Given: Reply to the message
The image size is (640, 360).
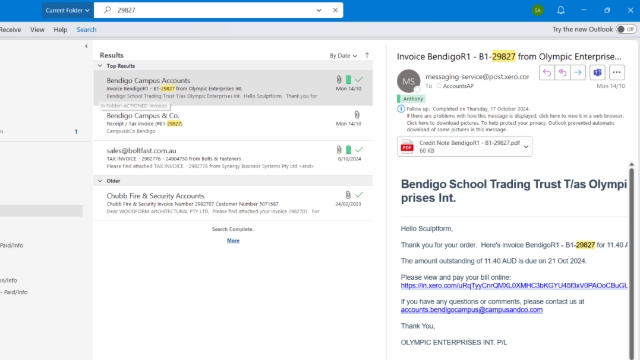Looking at the screenshot, I should tap(547, 73).
